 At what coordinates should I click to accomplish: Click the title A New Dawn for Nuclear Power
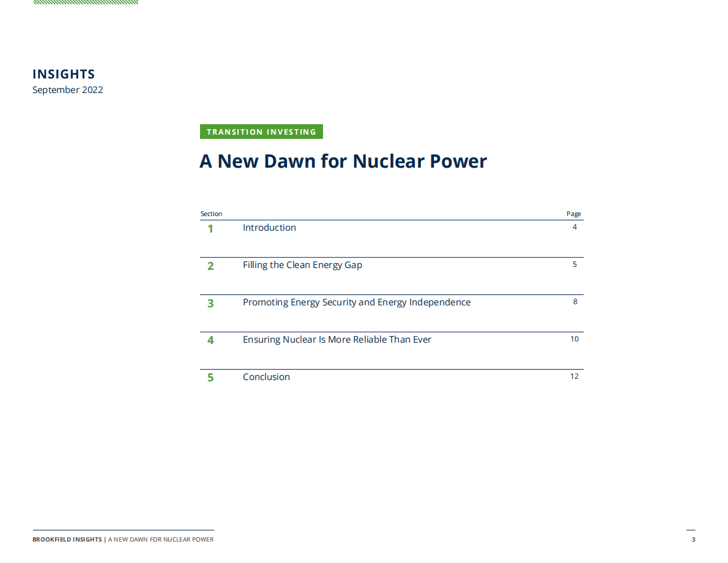click(343, 162)
